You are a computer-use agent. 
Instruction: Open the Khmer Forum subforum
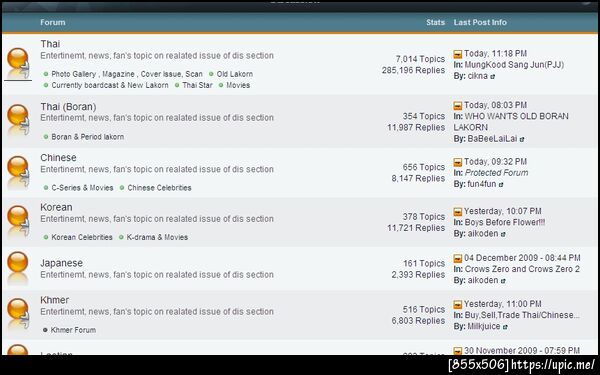click(73, 330)
